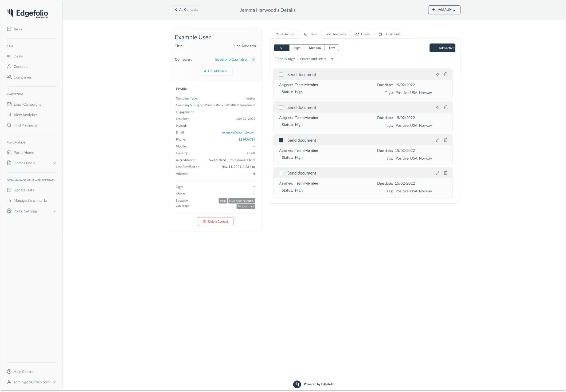Filter tasks by Medium priority
Viewport: 566px width, 392px height.
[315, 48]
